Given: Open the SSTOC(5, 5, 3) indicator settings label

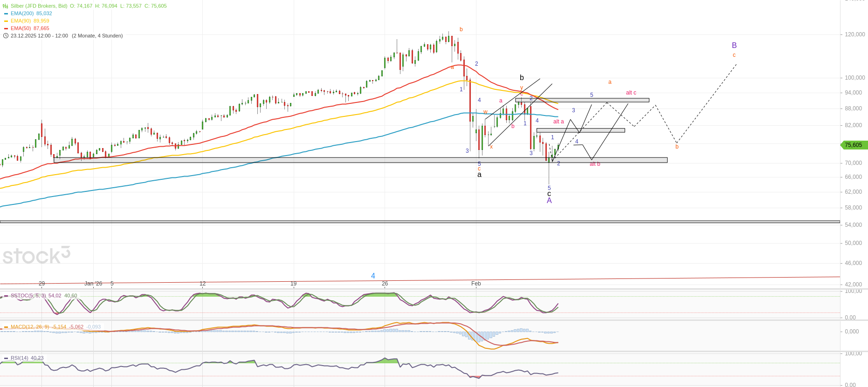Looking at the screenshot, I should [28, 296].
